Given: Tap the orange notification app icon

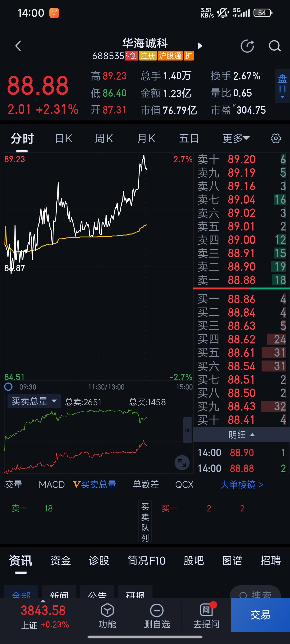Looking at the screenshot, I should click(x=54, y=13).
